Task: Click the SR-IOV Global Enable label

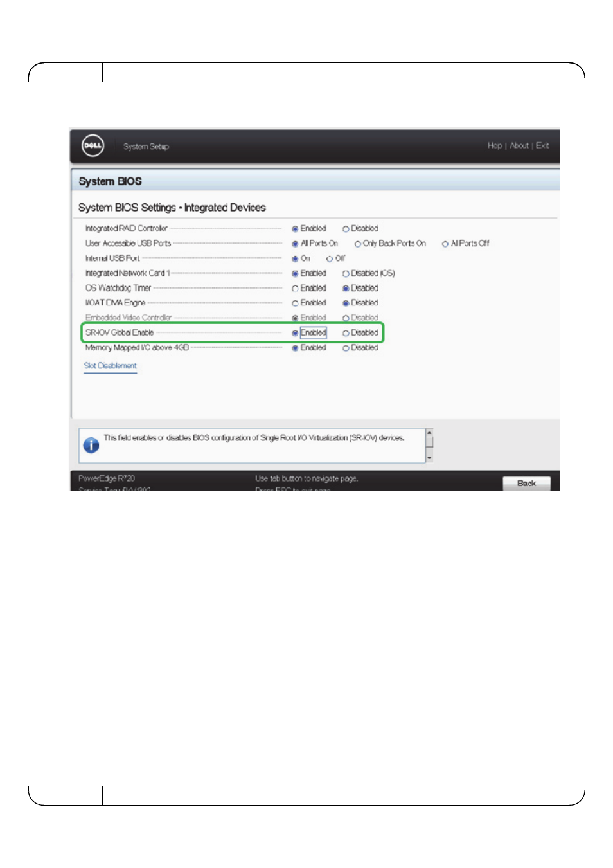Action: pyautogui.click(x=120, y=332)
